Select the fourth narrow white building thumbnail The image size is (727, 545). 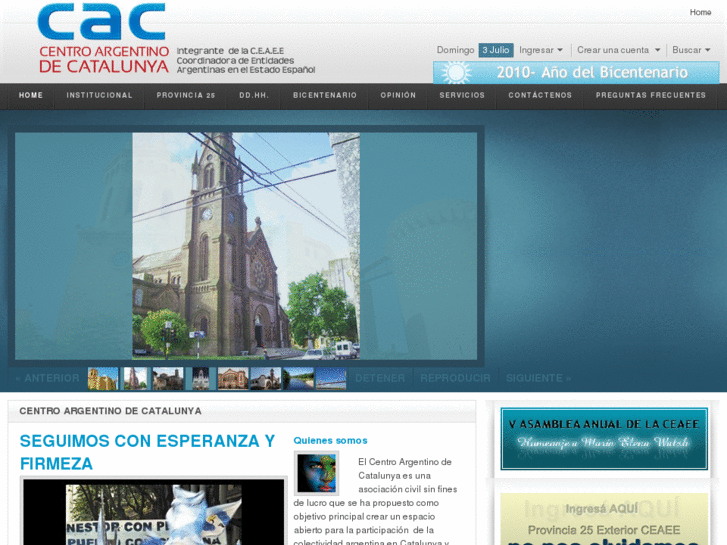[x=200, y=378]
